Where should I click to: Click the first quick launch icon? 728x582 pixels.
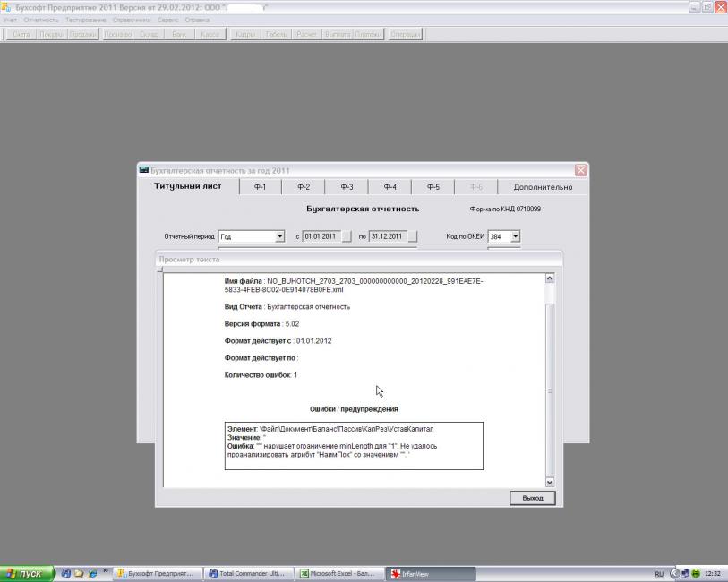(65, 573)
